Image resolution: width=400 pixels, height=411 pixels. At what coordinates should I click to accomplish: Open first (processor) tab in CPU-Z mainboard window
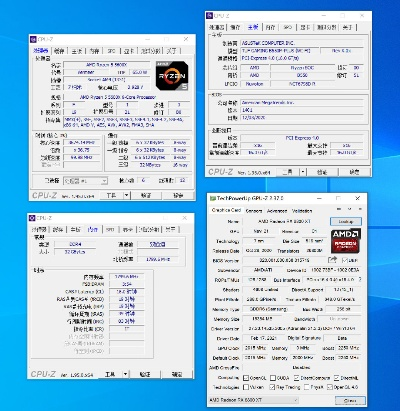[216, 27]
